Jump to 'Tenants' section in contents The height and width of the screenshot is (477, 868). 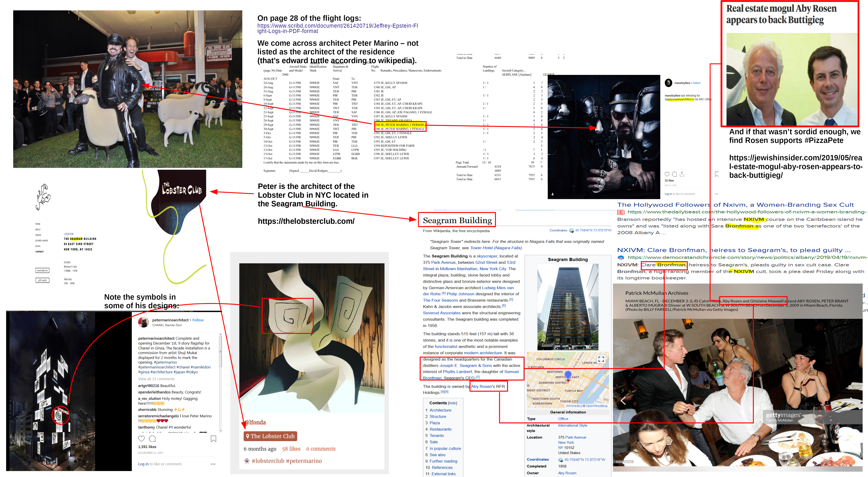(x=436, y=436)
